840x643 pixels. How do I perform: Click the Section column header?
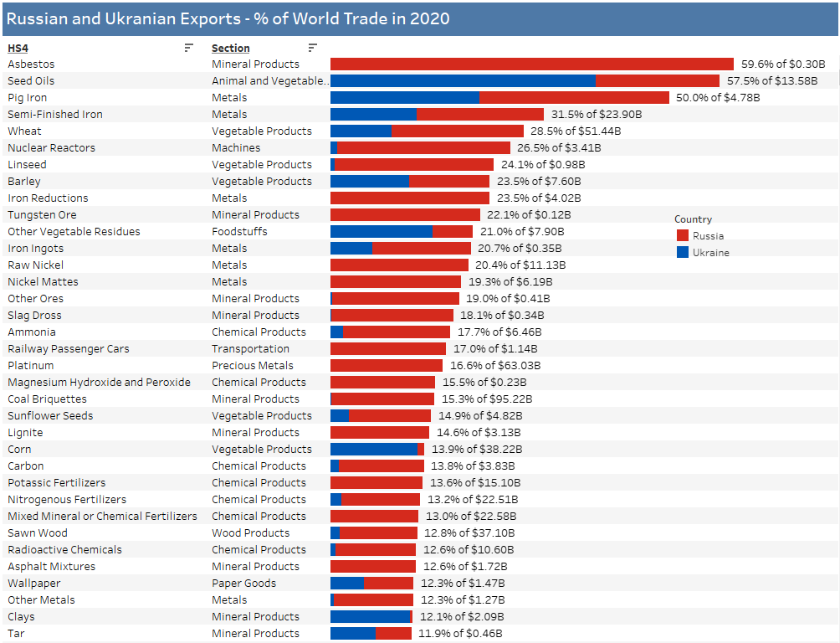(x=230, y=49)
